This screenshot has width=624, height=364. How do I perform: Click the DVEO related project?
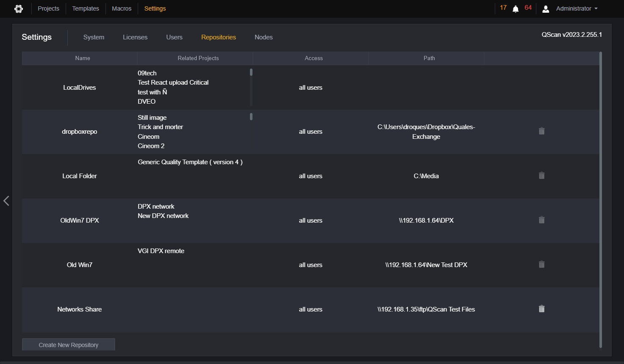click(147, 102)
